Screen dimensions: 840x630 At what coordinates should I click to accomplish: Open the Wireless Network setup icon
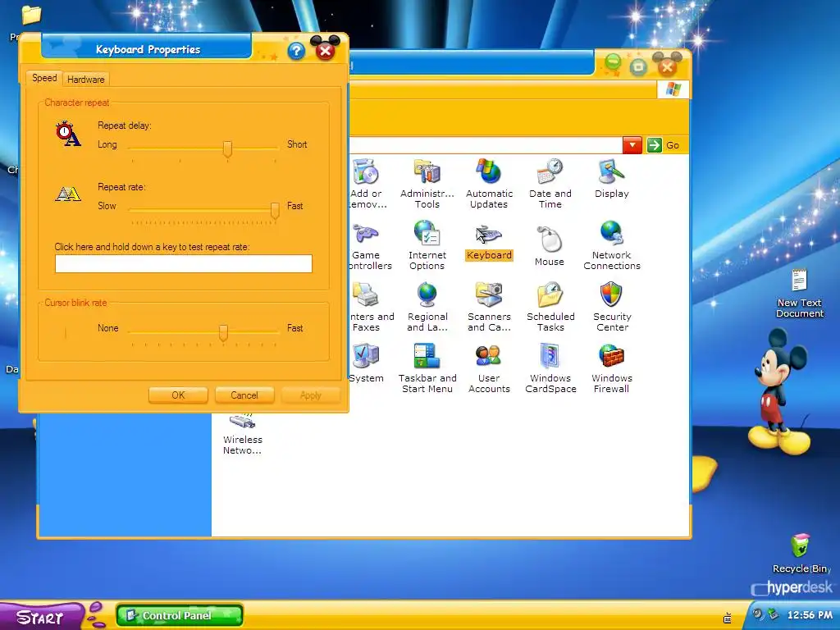pos(243,434)
